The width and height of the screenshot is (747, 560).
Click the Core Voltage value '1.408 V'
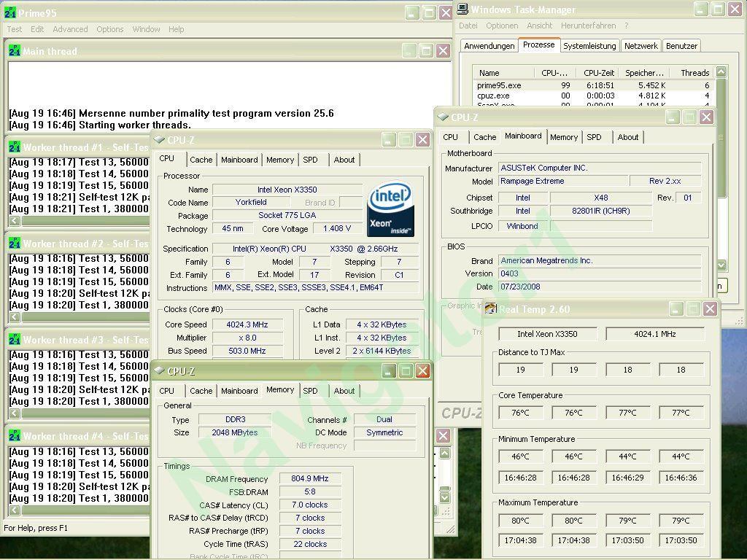click(x=337, y=228)
